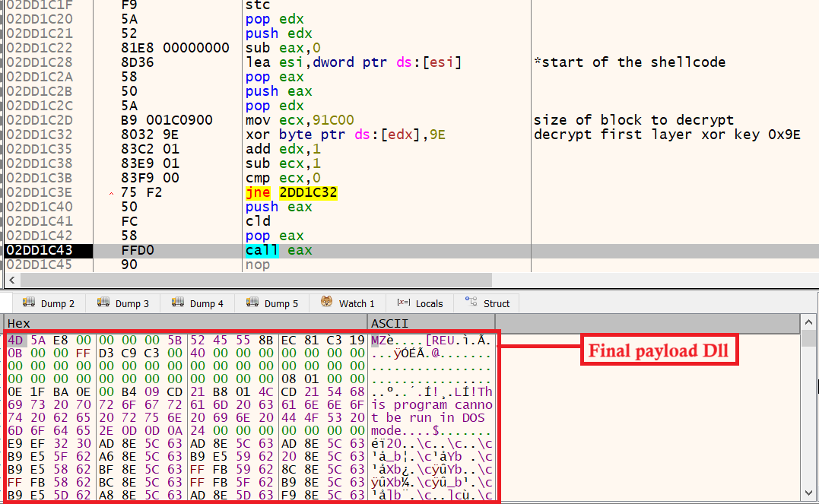Click the Locals variable icon
Screen dimensions: 819x504
pos(402,303)
